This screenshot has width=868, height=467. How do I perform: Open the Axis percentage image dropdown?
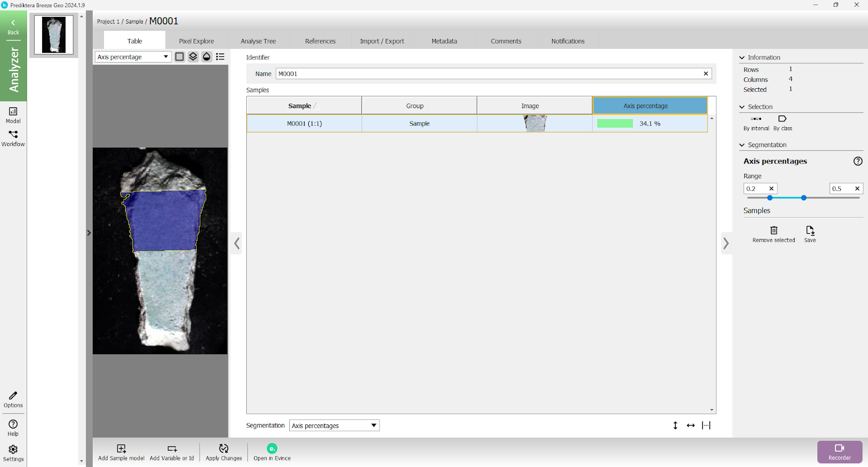133,57
